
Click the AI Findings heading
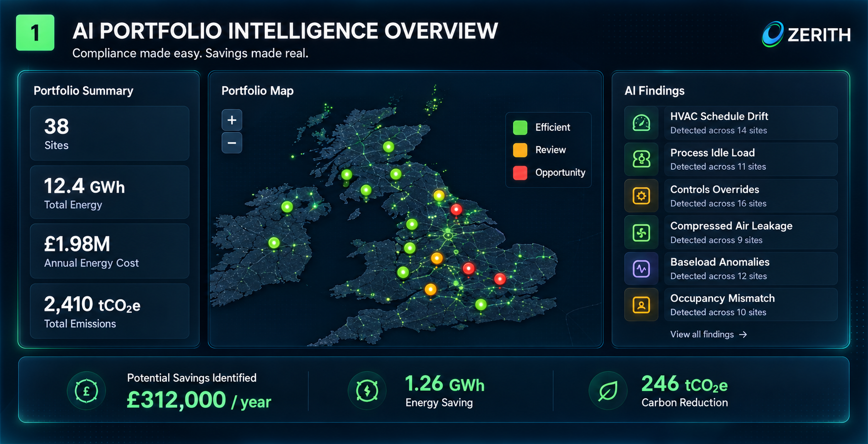pyautogui.click(x=655, y=91)
